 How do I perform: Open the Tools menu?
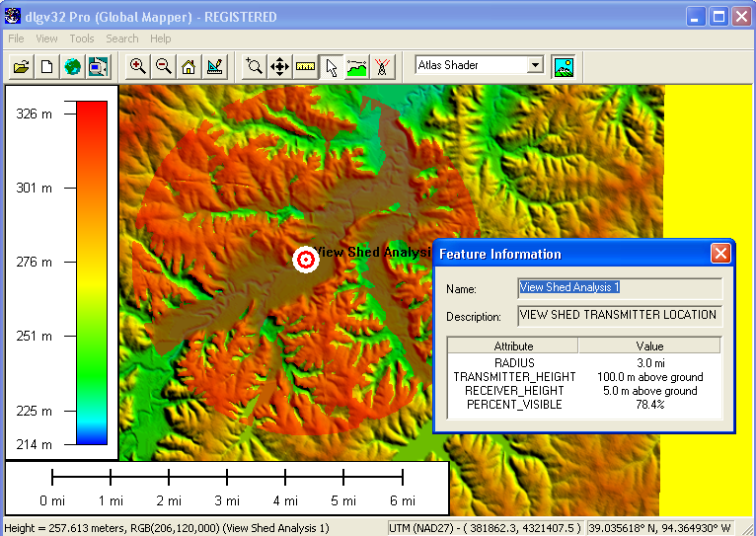tap(82, 38)
